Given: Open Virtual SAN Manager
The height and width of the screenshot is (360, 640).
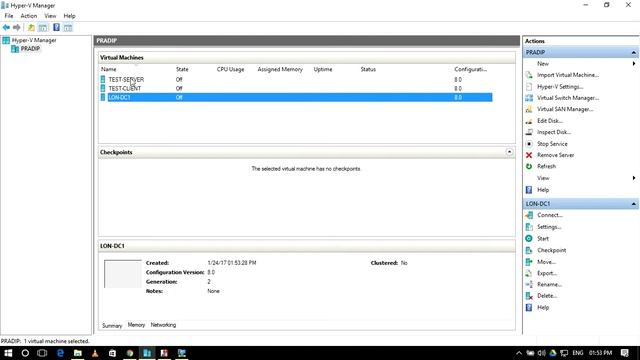Looking at the screenshot, I should click(x=565, y=109).
